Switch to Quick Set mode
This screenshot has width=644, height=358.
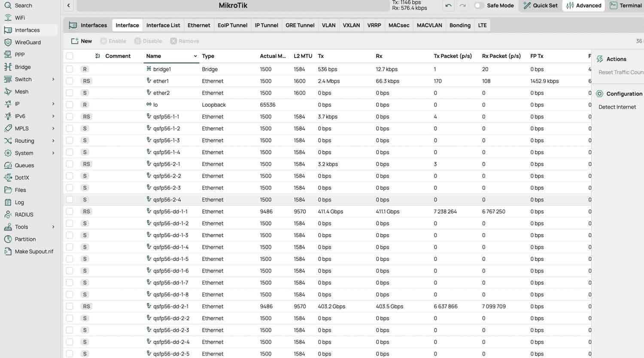(x=540, y=6)
